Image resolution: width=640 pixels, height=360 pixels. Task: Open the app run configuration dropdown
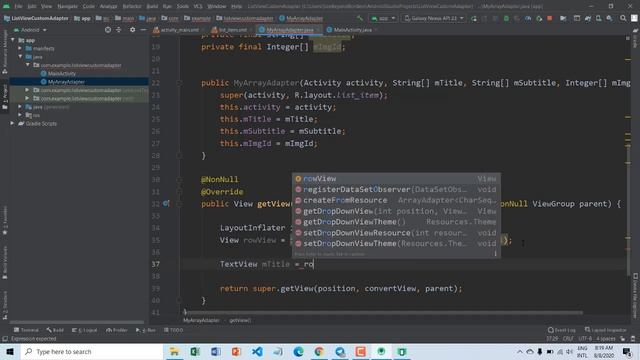pyautogui.click(x=383, y=18)
